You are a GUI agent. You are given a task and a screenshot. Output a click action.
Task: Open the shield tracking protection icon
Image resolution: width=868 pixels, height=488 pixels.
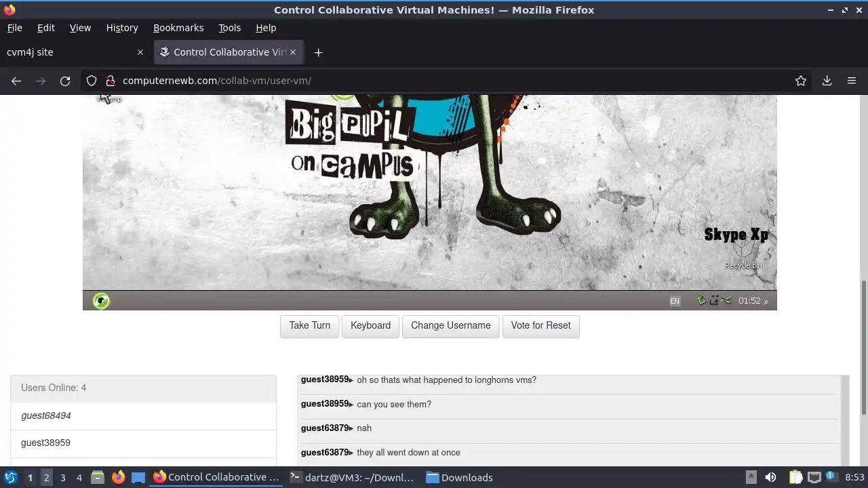pos(92,81)
